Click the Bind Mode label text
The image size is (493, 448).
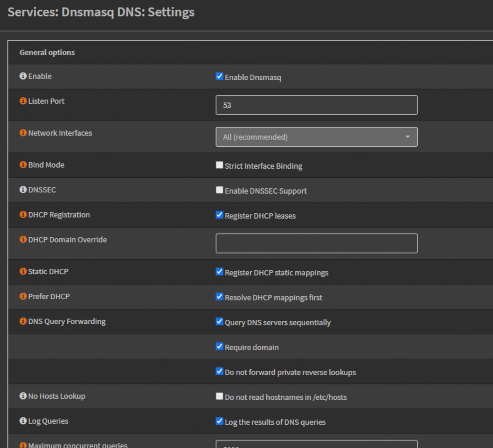46,165
